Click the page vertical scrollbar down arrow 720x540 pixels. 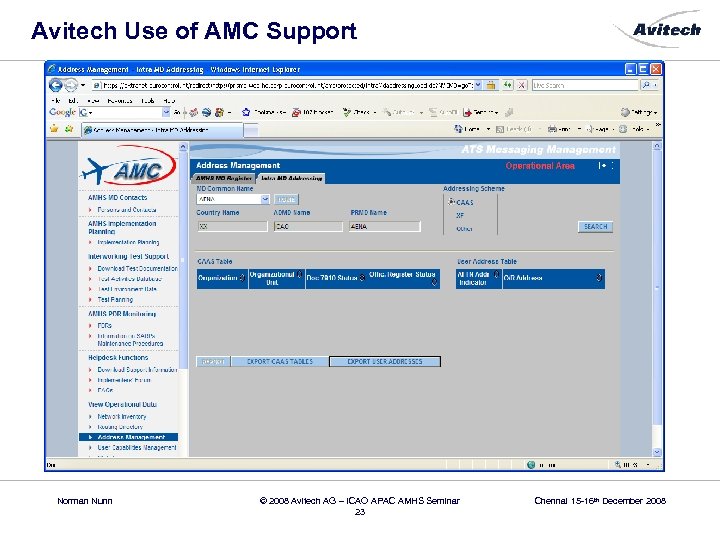click(x=657, y=452)
